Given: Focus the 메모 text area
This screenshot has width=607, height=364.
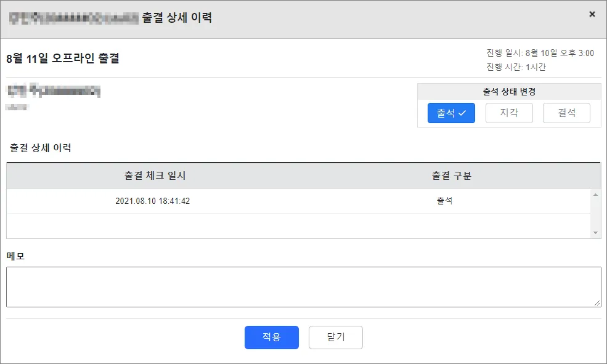Looking at the screenshot, I should point(303,286).
